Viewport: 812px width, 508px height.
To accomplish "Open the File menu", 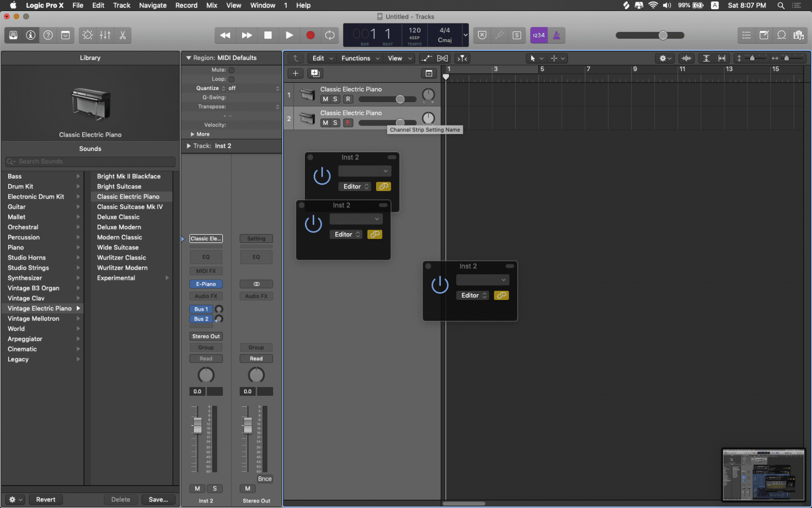I will (x=78, y=5).
